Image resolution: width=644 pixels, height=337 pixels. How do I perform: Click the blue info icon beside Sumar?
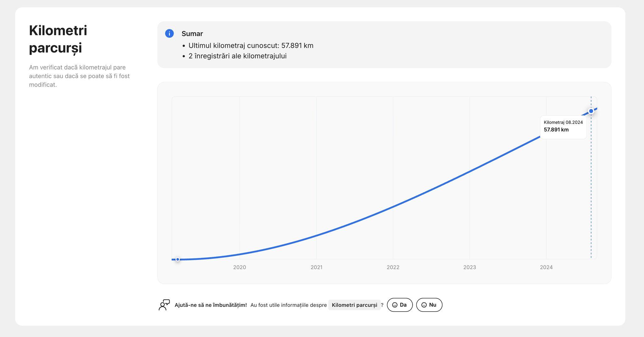[169, 33]
